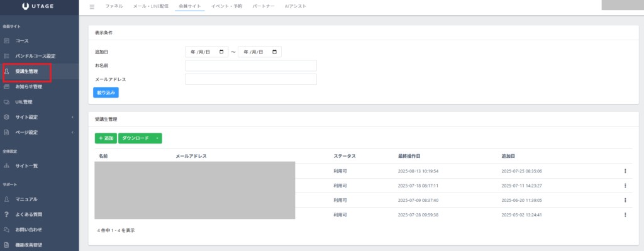Open the three-dot menu for first student row
644x251 pixels.
(x=625, y=171)
